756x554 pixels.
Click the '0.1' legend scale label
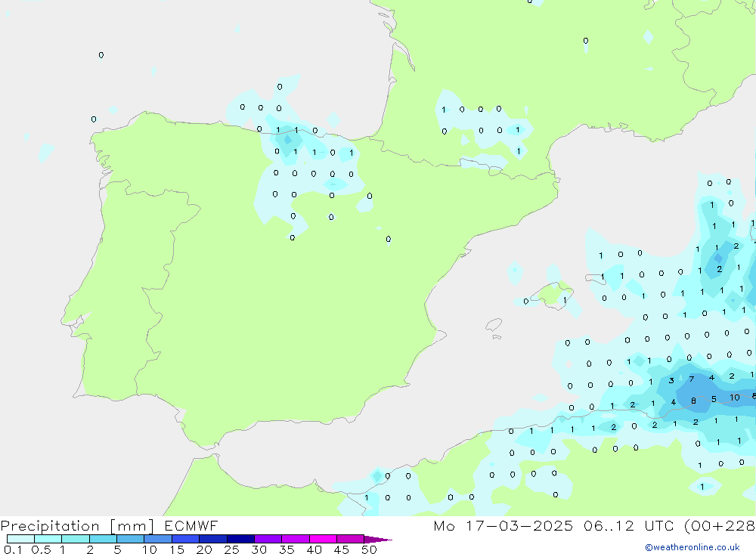[13, 549]
